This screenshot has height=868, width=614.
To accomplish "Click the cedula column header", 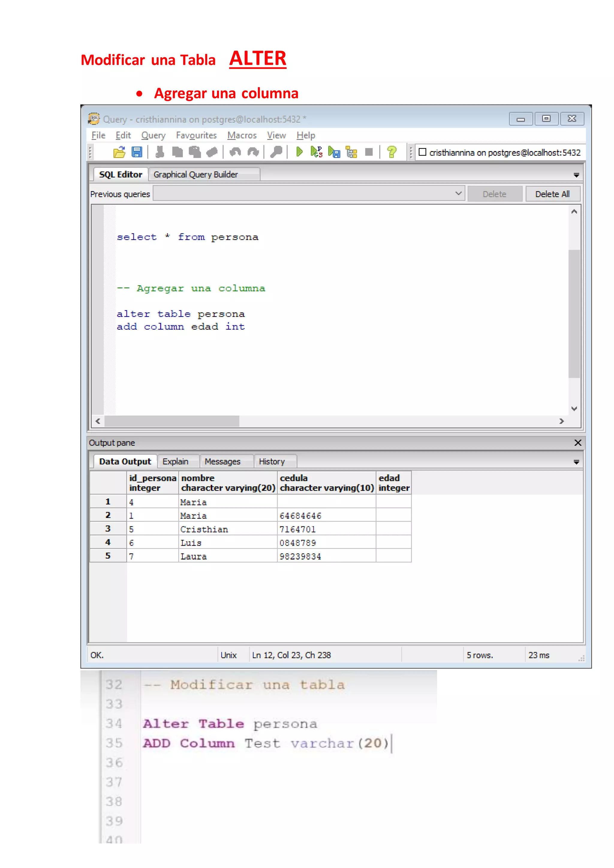I will click(327, 483).
